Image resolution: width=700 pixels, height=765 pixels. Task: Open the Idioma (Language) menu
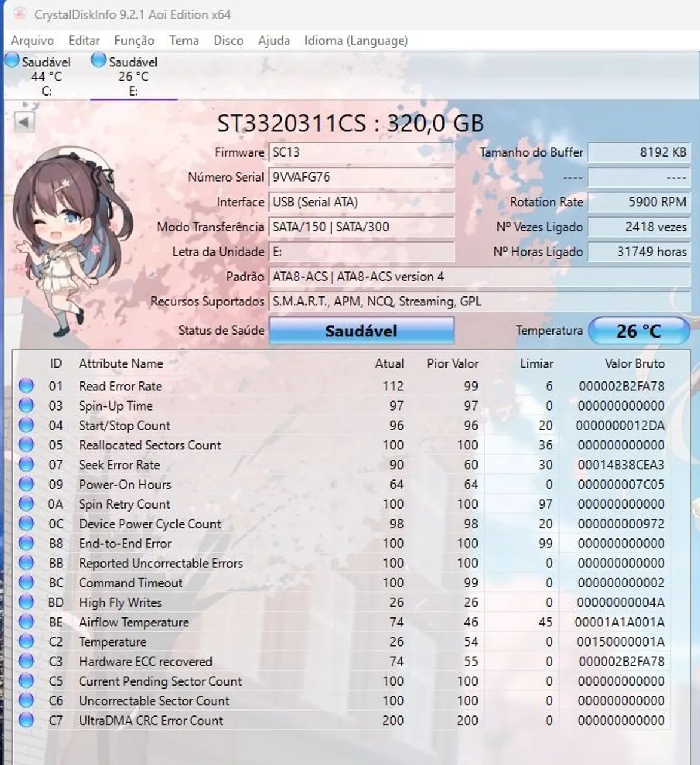(356, 41)
